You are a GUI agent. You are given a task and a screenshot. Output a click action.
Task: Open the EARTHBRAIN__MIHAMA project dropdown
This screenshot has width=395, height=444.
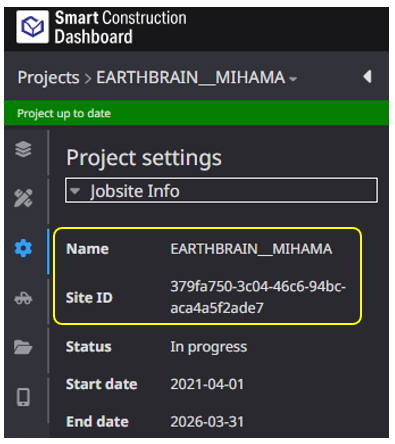pos(197,77)
